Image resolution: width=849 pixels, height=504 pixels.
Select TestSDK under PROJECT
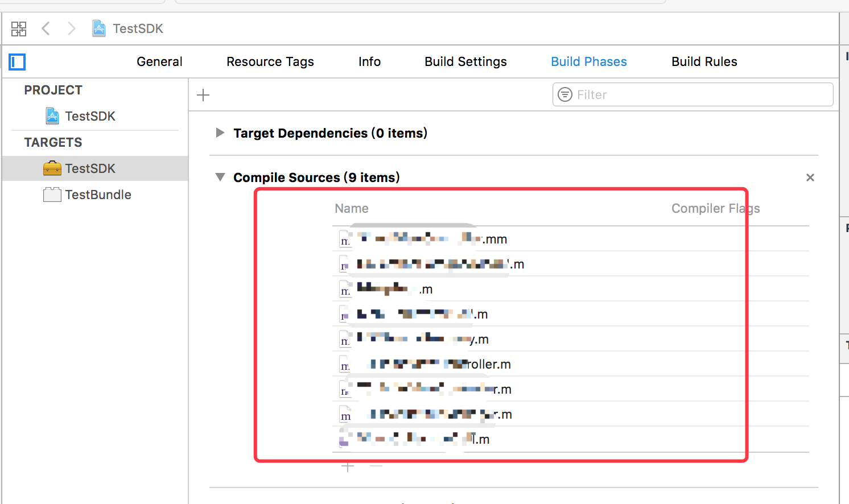pyautogui.click(x=90, y=116)
